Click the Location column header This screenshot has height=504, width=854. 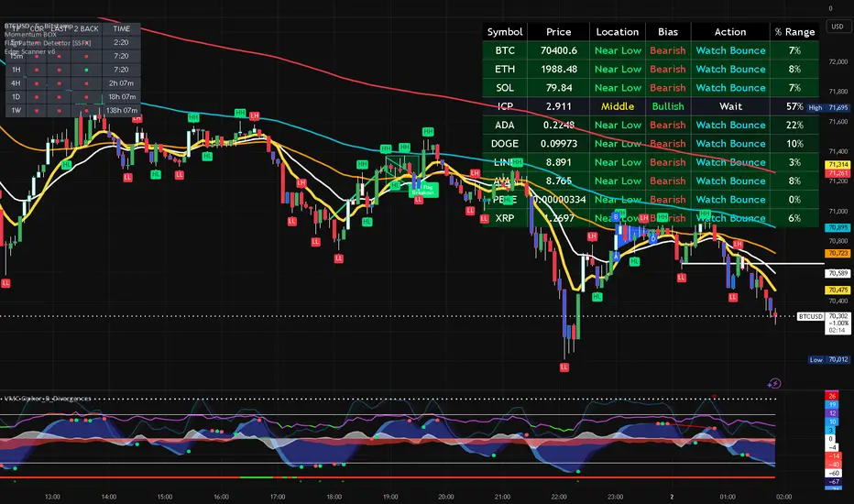(617, 31)
